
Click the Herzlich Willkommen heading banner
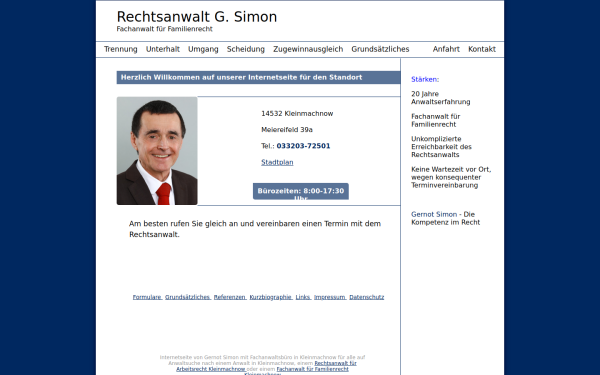(258, 77)
